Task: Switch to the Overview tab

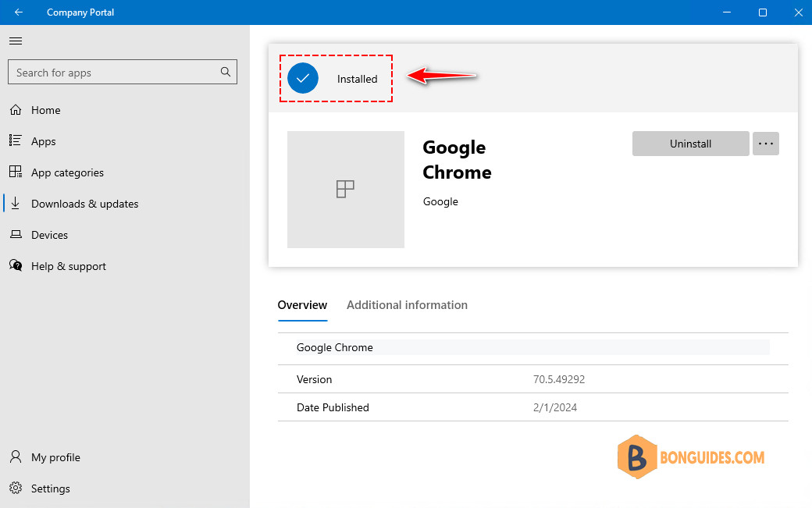Action: click(x=302, y=305)
